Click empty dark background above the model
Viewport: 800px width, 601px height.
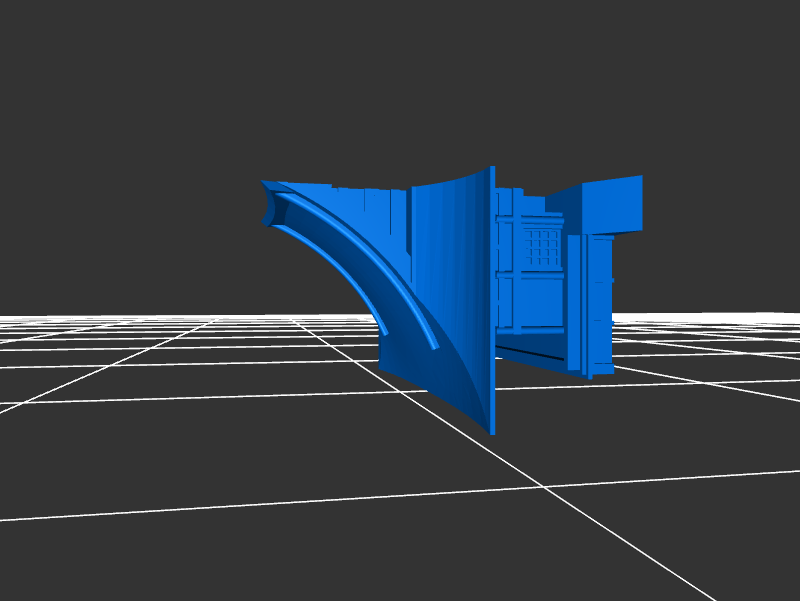tap(400, 80)
